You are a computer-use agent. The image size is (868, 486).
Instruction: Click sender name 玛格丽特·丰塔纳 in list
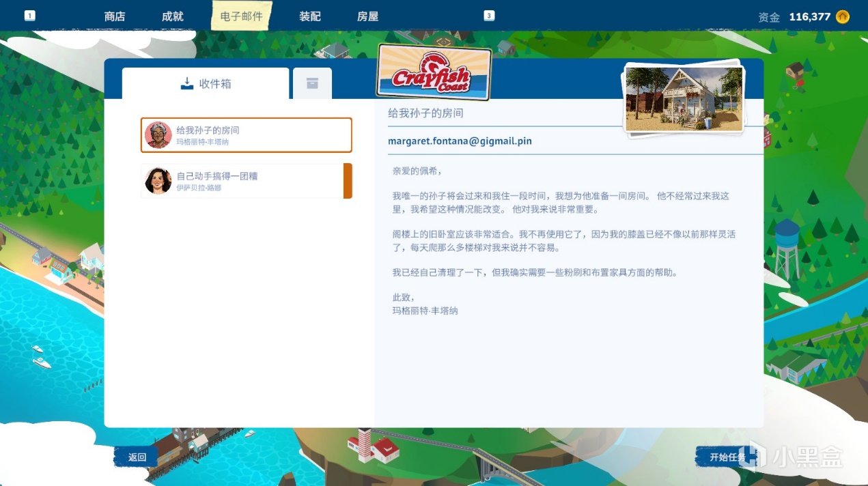(203, 142)
